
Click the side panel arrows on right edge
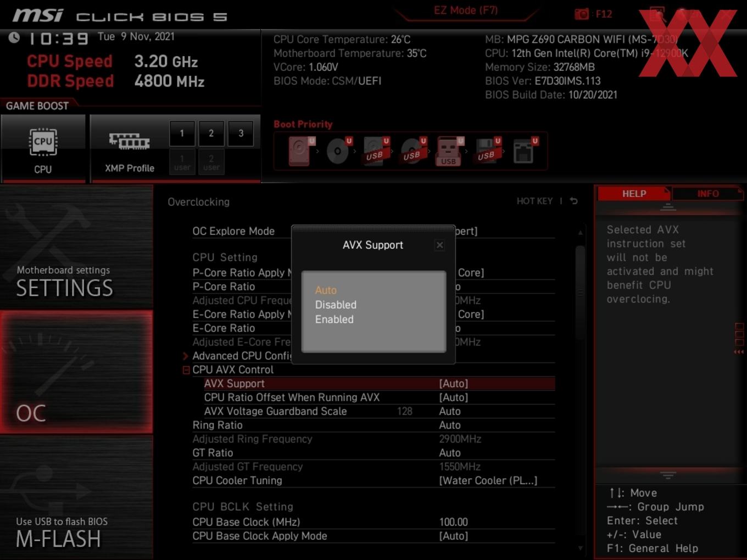point(739,352)
